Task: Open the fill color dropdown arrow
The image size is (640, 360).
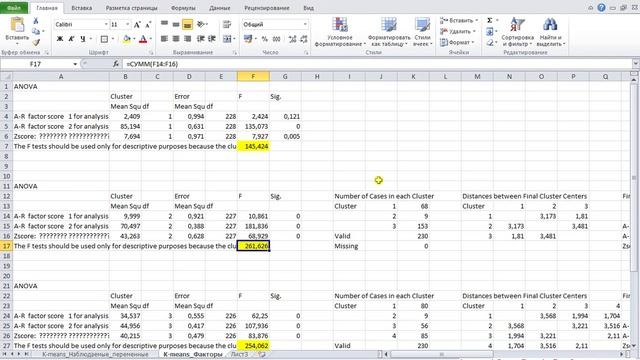Action: click(x=133, y=39)
